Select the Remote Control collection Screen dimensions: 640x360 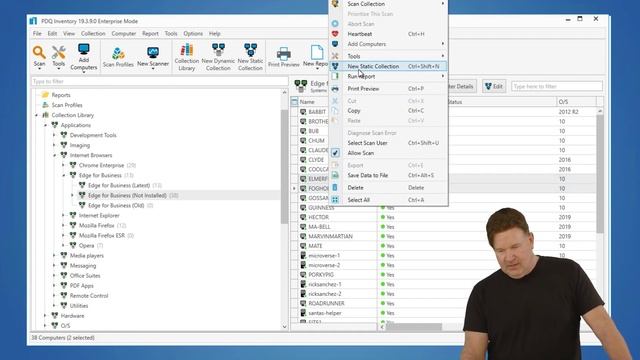[x=89, y=296]
